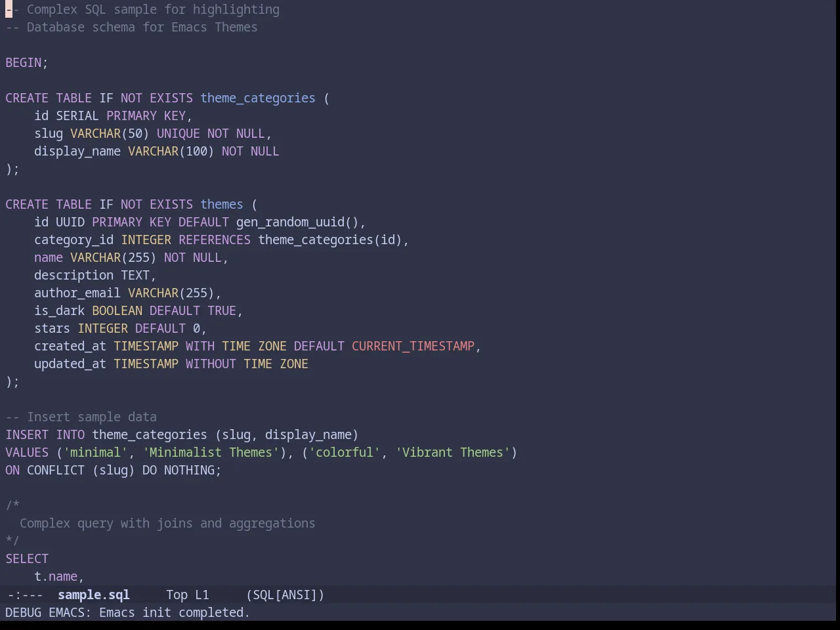Click the table name theme_categories in first CREATE TABLE
The image size is (840, 630).
point(258,98)
